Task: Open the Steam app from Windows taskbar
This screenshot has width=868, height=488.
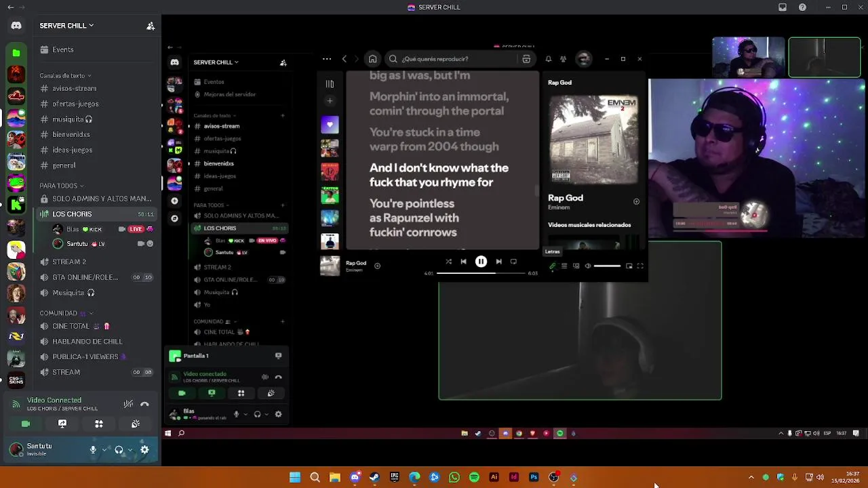Action: click(x=374, y=477)
